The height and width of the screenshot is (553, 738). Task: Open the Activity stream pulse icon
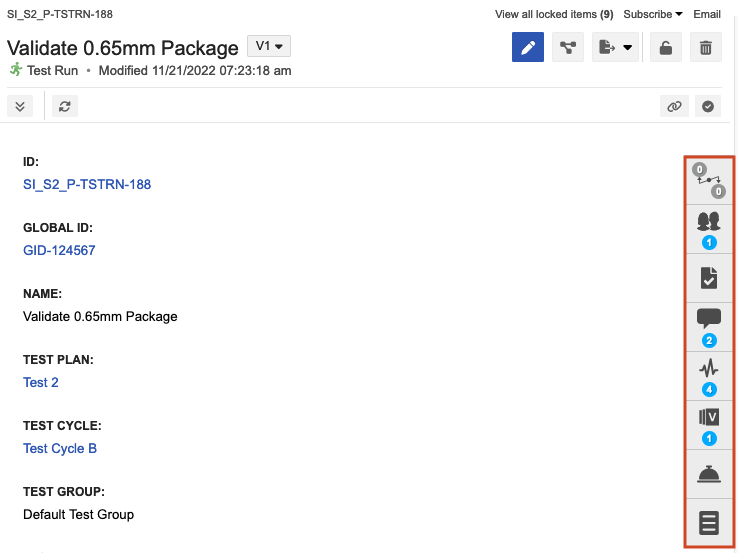709,375
